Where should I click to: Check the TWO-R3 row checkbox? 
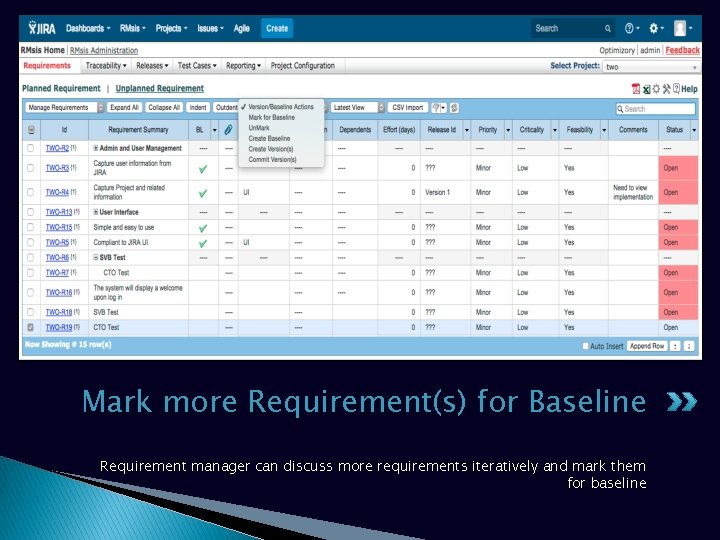[x=30, y=168]
